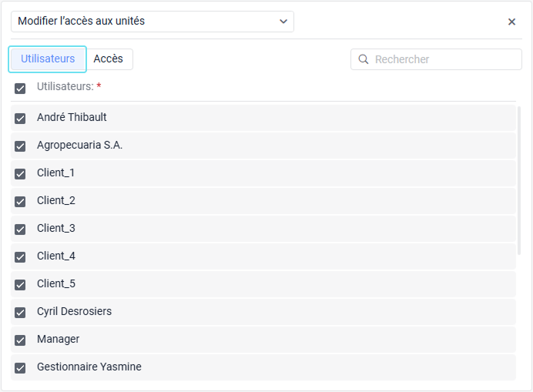Toggle Cyril Desrosiers' checkbox

(20, 313)
